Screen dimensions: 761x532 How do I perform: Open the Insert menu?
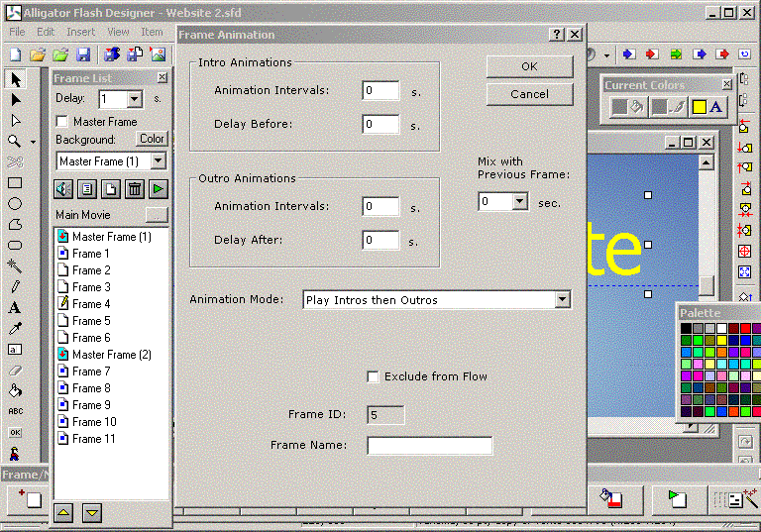pos(80,32)
